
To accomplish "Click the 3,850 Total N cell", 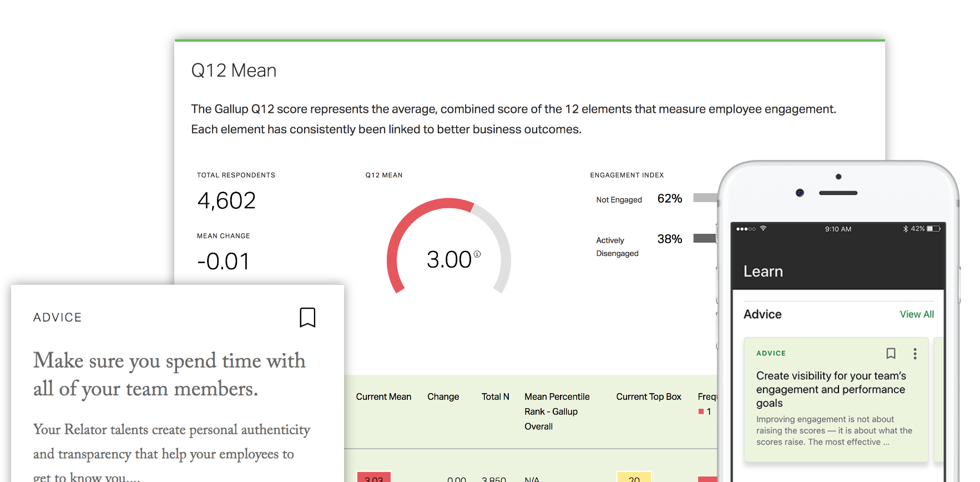I will pyautogui.click(x=494, y=479).
